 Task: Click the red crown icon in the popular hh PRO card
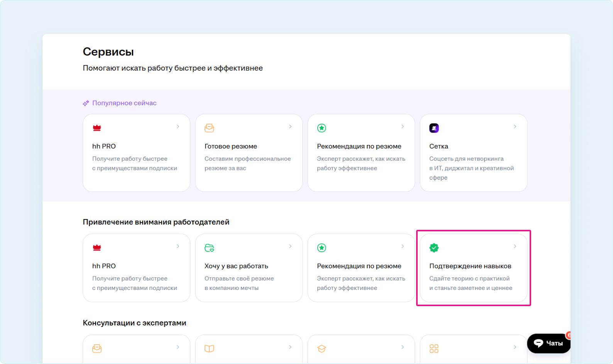click(97, 128)
